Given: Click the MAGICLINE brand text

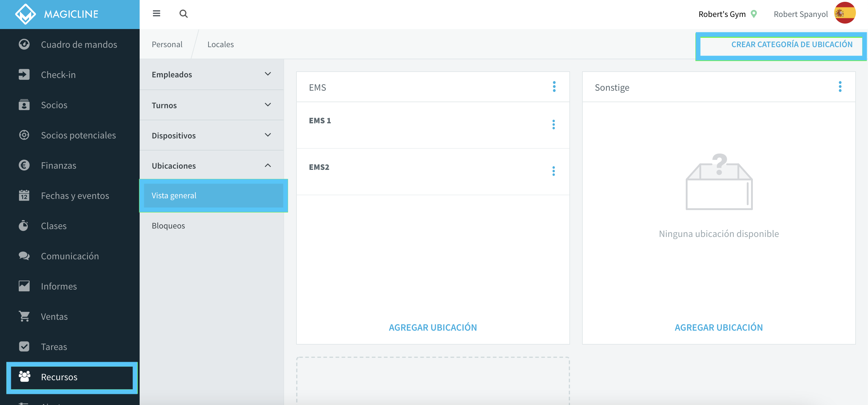Looking at the screenshot, I should (x=71, y=14).
